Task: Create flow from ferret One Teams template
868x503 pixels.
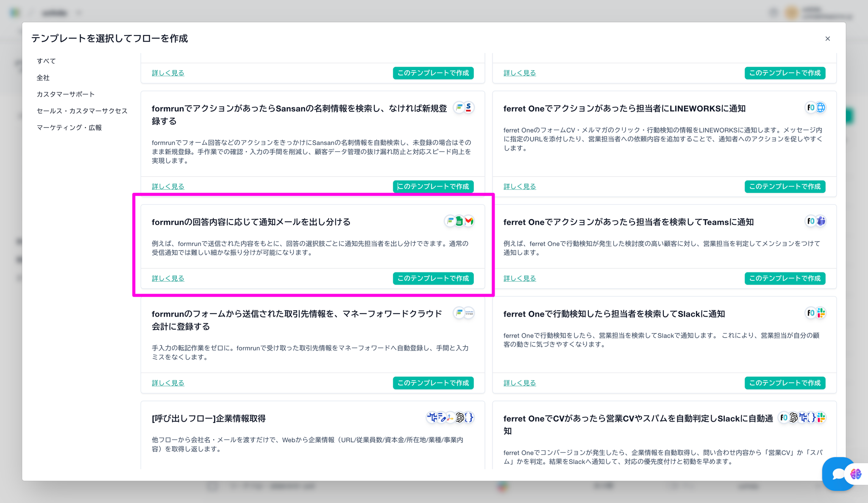Action: (785, 278)
